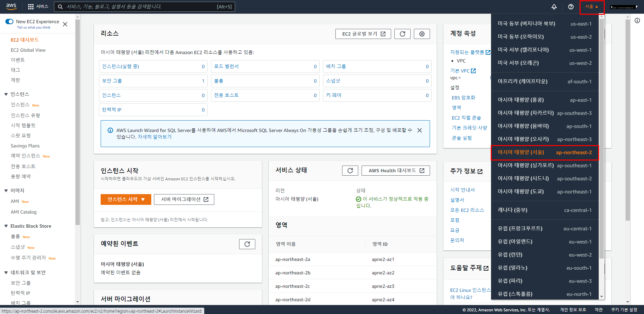Select the ap-northeast-2a zone row

[x=353, y=259]
